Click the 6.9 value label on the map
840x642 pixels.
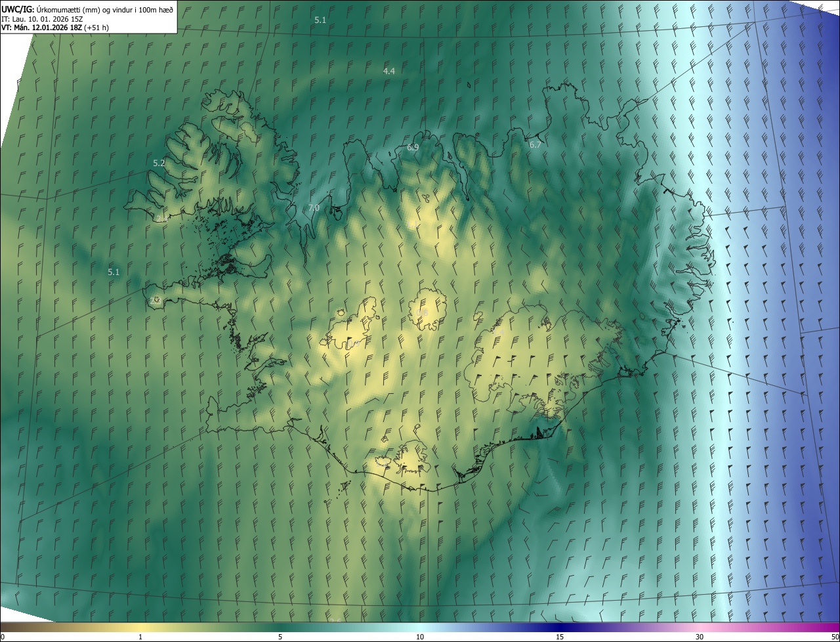coord(413,148)
